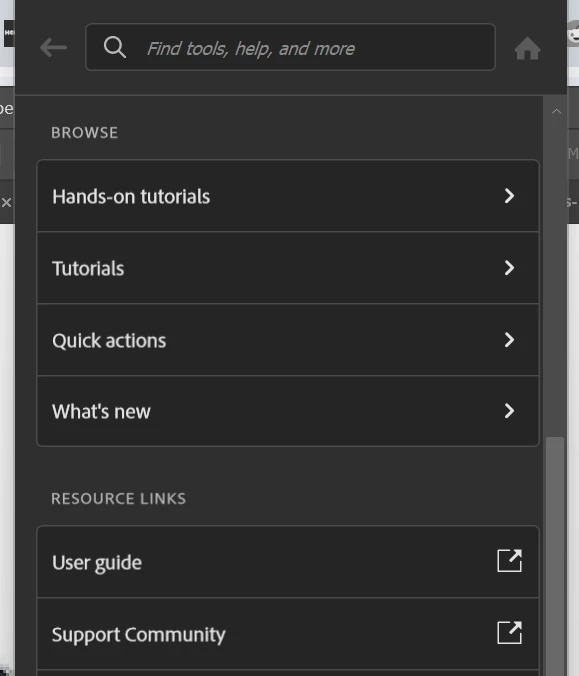Click the vertical scrollbar thumb

tap(555, 556)
